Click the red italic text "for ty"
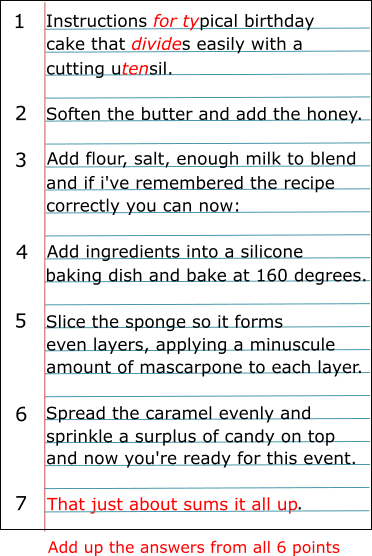 176,22
